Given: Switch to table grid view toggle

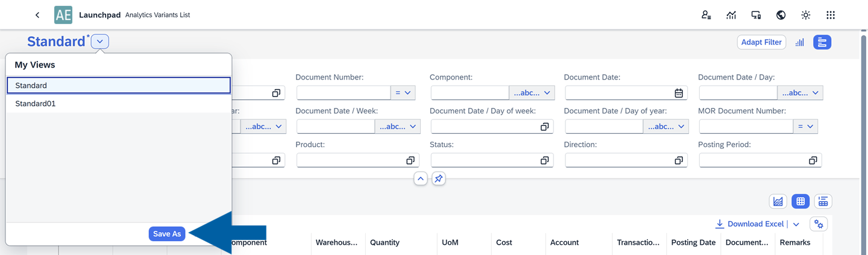Looking at the screenshot, I should point(800,201).
